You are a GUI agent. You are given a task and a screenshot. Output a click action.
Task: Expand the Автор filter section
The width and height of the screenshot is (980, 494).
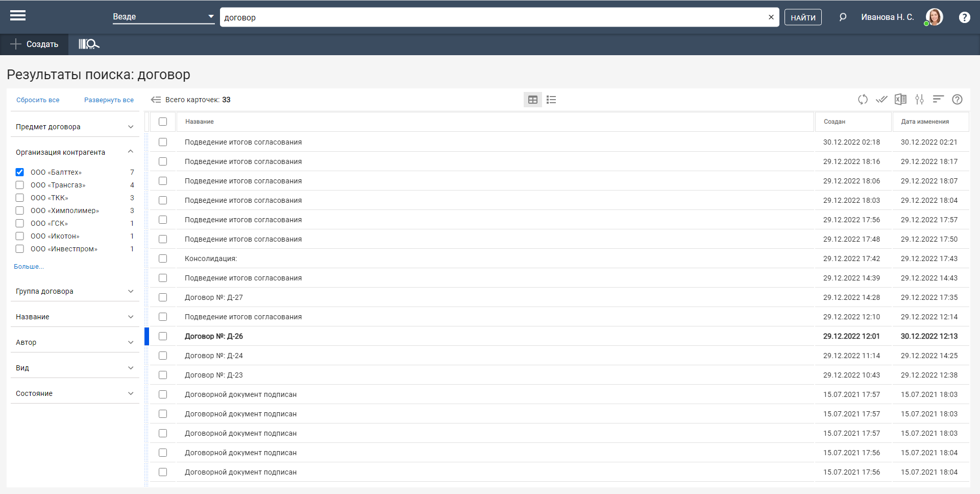pos(75,342)
